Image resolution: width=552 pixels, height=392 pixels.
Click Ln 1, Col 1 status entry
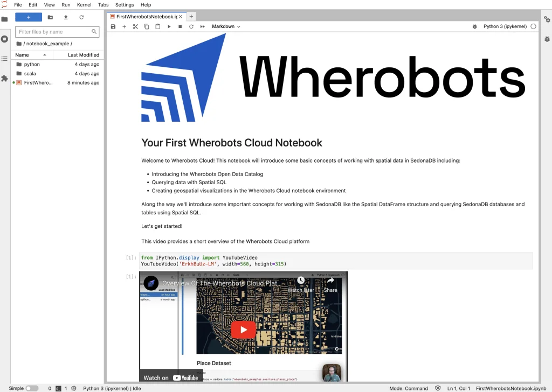459,388
